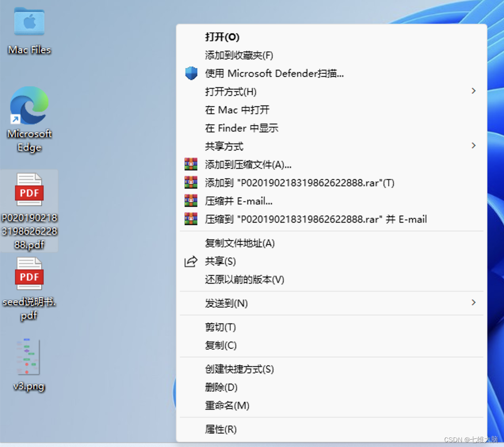Open the Mac Files folder icon

(x=29, y=21)
